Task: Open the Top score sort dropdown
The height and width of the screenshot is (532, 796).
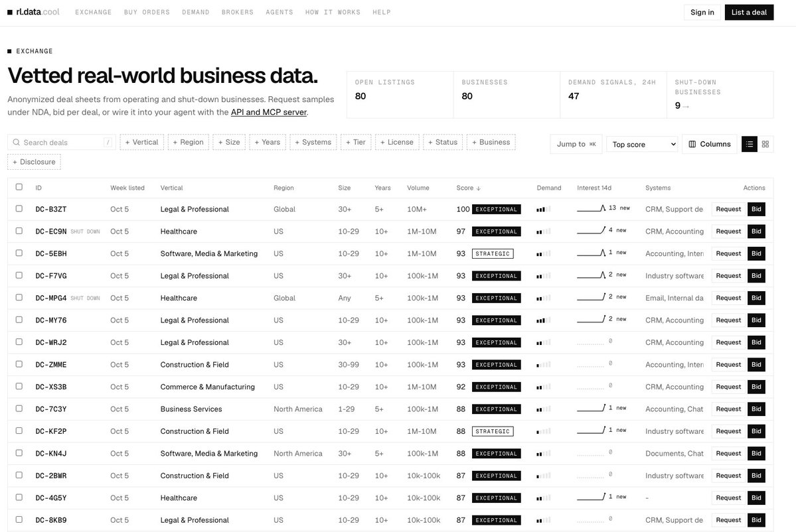Action: (642, 145)
